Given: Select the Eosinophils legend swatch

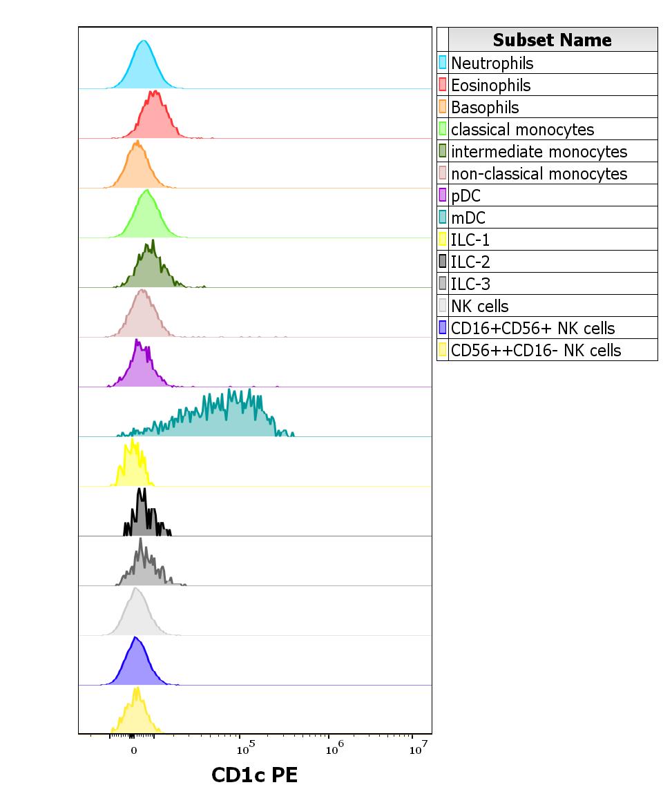Looking at the screenshot, I should tap(443, 85).
